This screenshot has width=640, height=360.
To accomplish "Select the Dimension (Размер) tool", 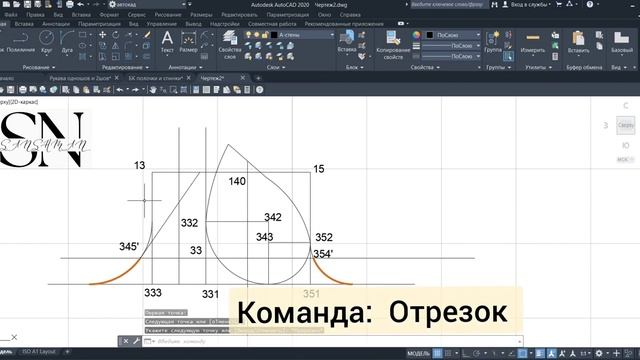I will 188,42.
